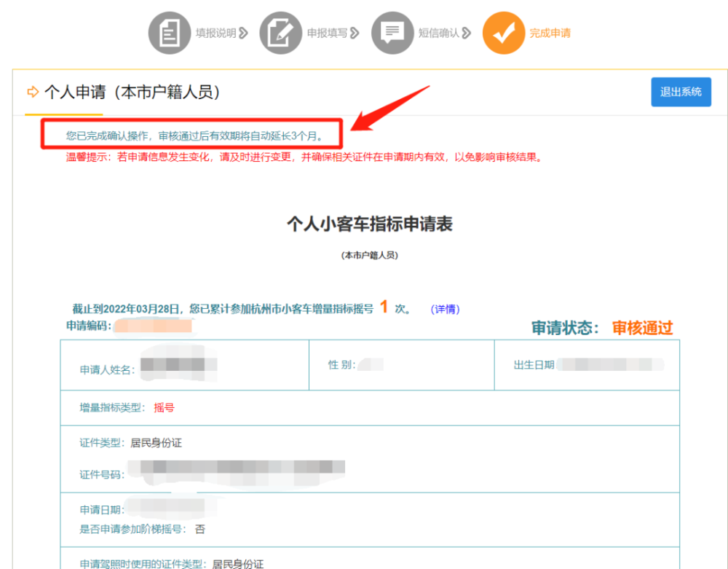This screenshot has width=728, height=569.
Task: Select the 完成申请 step label
Action: pos(550,33)
